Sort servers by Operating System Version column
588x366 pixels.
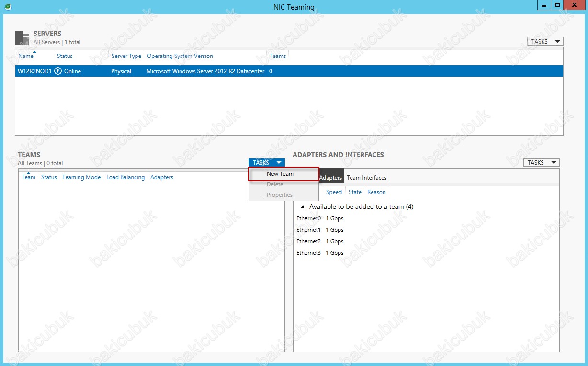(180, 56)
